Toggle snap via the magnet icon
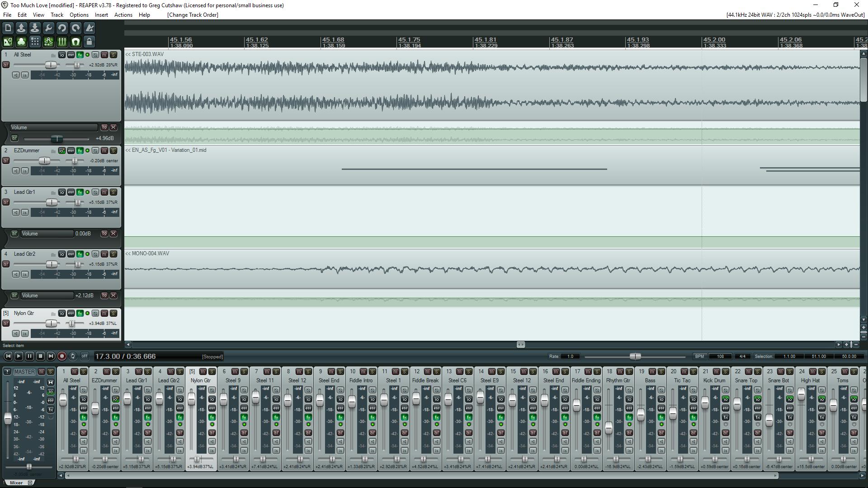The height and width of the screenshot is (488, 868). coord(75,42)
